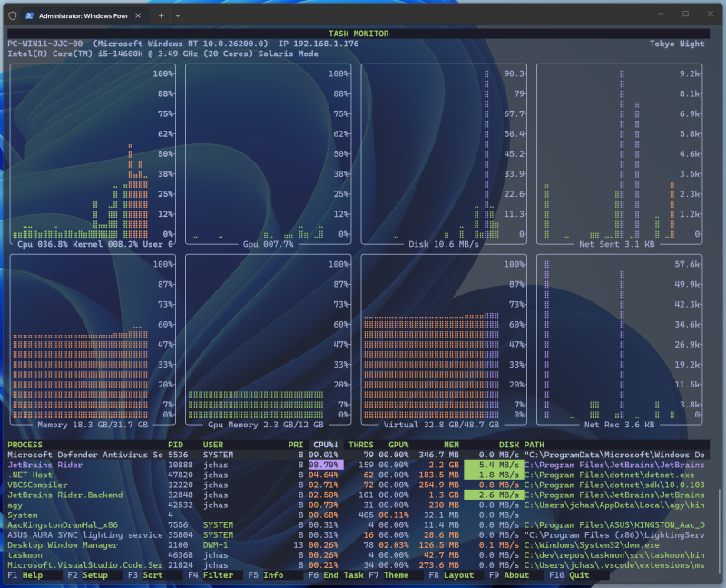The image size is (726, 588).
Task: Click F8 Layout in the function bar
Action: coord(451,575)
